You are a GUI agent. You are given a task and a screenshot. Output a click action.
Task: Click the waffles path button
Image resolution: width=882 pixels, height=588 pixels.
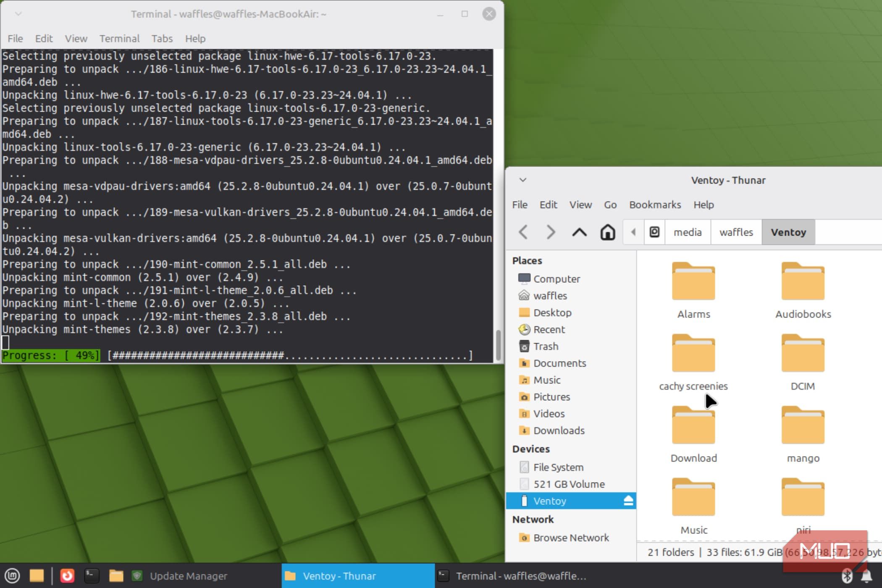(736, 232)
